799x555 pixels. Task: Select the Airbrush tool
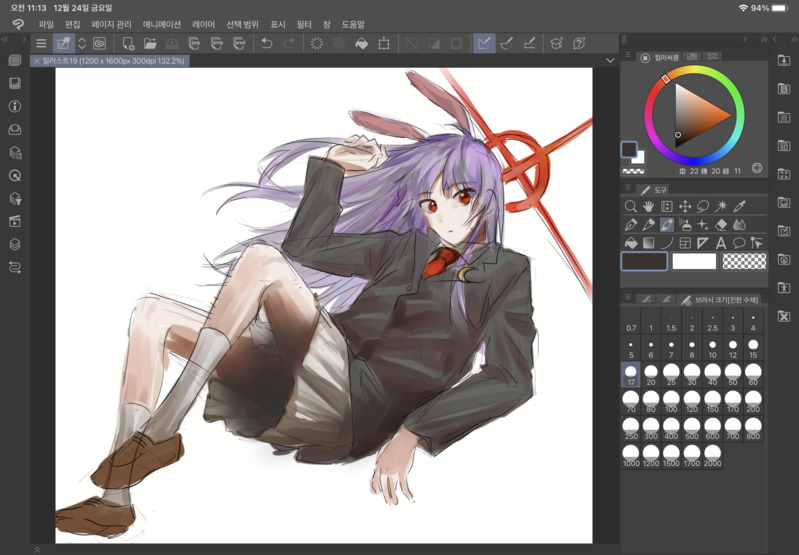click(x=685, y=225)
